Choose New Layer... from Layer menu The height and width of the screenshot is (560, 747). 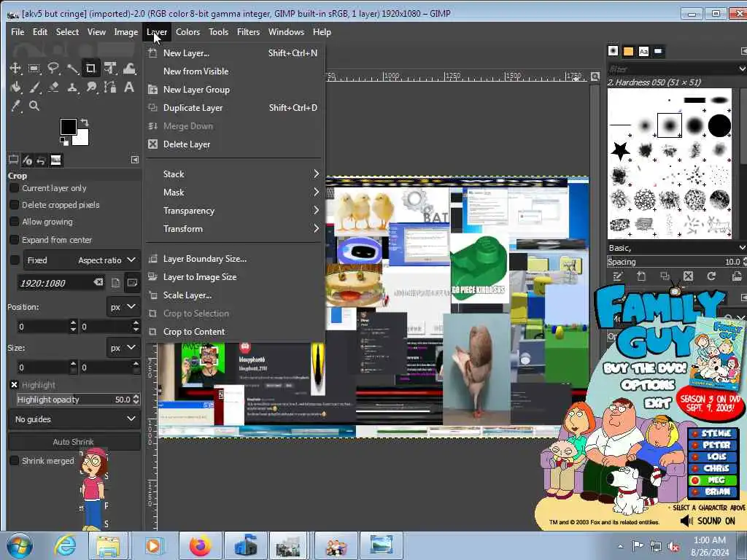[234, 52]
